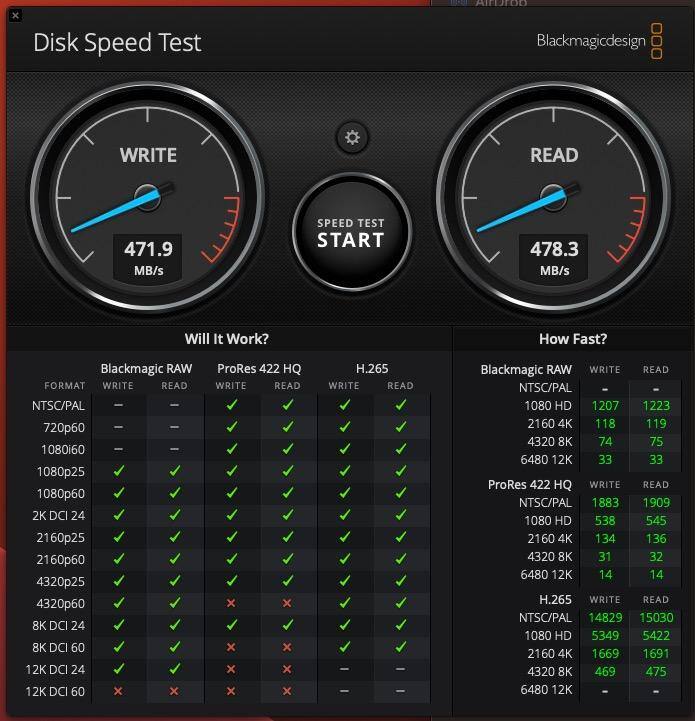This screenshot has height=721, width=695.
Task: Click the WRITE gauge speed readout
Action: (x=148, y=258)
